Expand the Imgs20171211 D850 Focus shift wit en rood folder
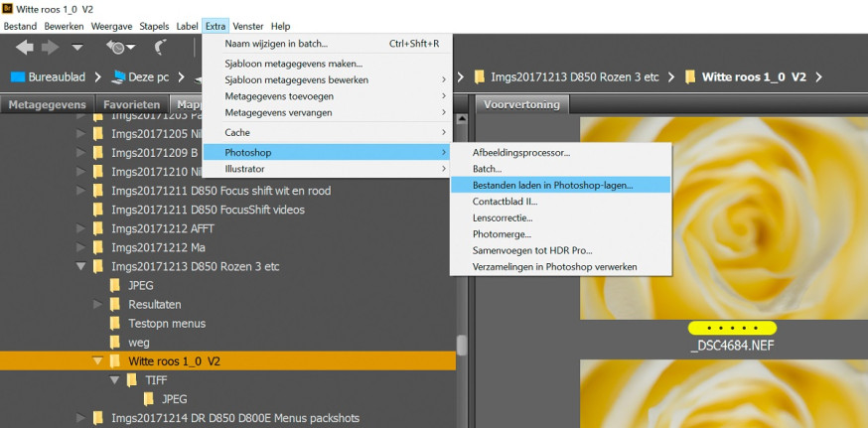The width and height of the screenshot is (868, 428). click(x=80, y=191)
